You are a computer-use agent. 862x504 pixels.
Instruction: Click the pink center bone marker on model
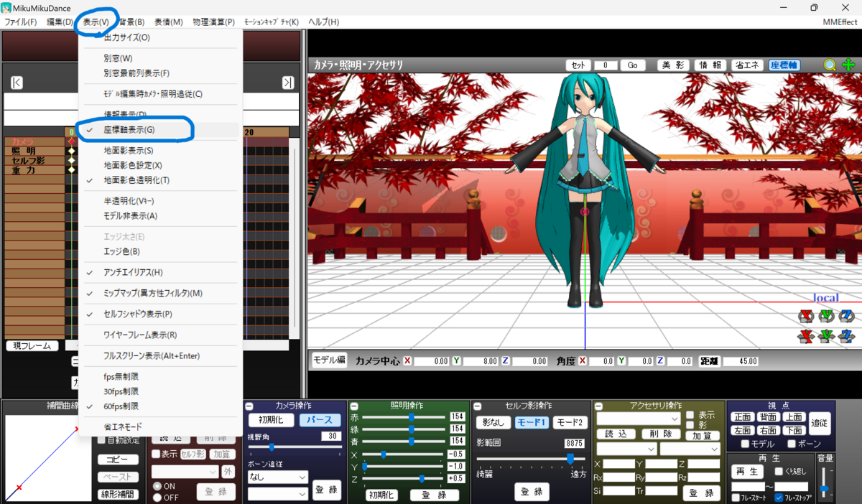(x=585, y=212)
